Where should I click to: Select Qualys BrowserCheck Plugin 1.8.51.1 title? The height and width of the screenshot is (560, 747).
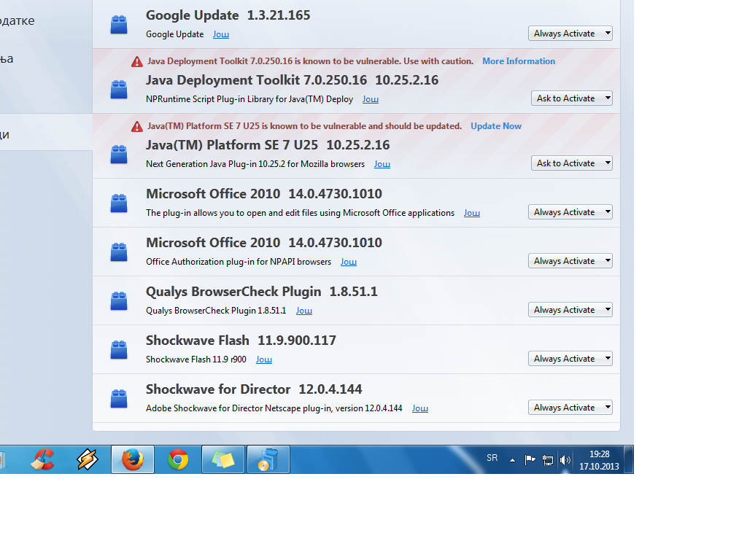(262, 292)
